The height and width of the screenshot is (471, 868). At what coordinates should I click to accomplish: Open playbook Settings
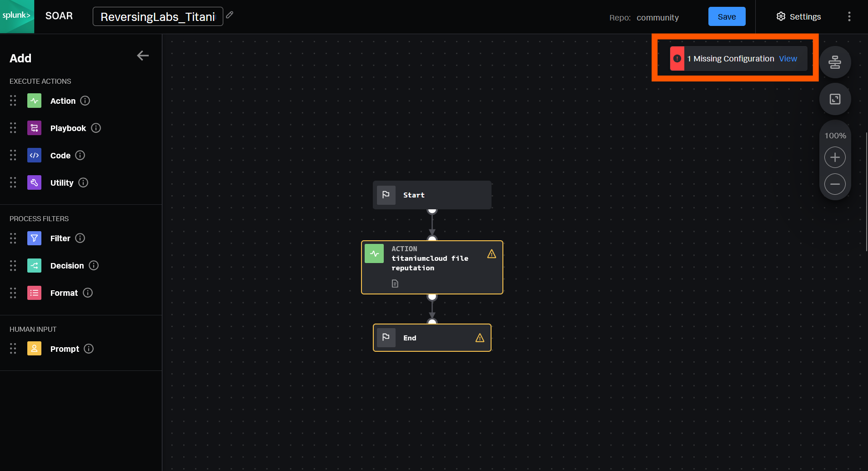[x=798, y=16]
